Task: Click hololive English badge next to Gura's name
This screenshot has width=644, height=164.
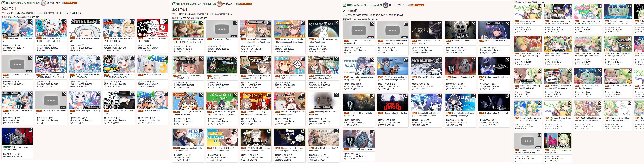Action: [x=70, y=3]
